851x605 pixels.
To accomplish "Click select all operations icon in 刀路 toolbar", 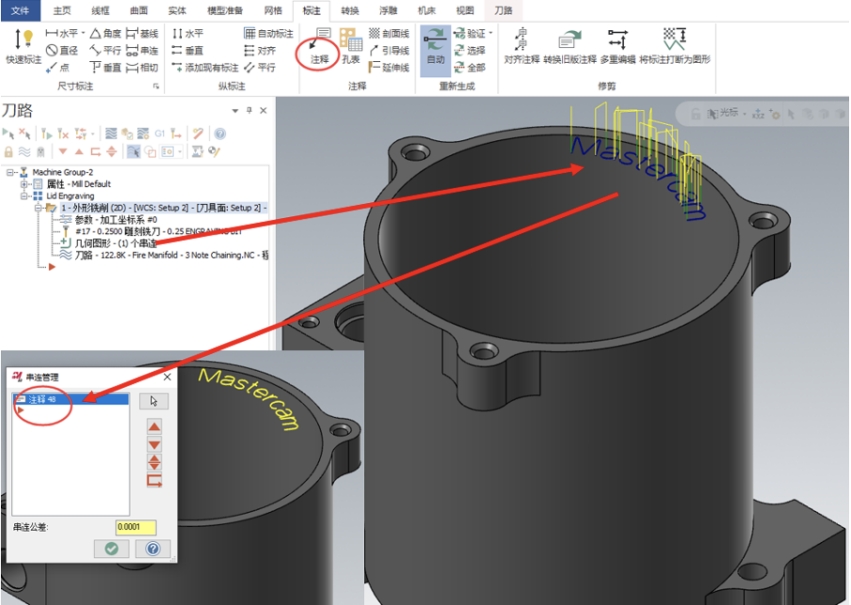I will point(8,133).
